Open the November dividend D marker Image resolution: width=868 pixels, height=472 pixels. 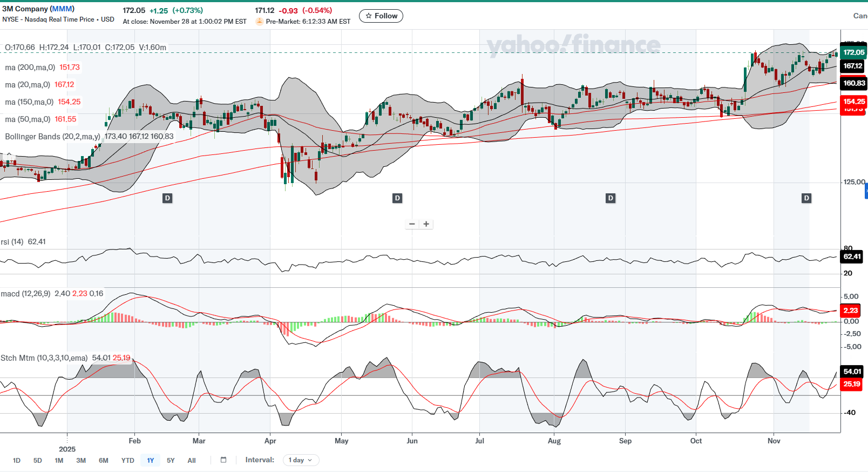click(806, 198)
